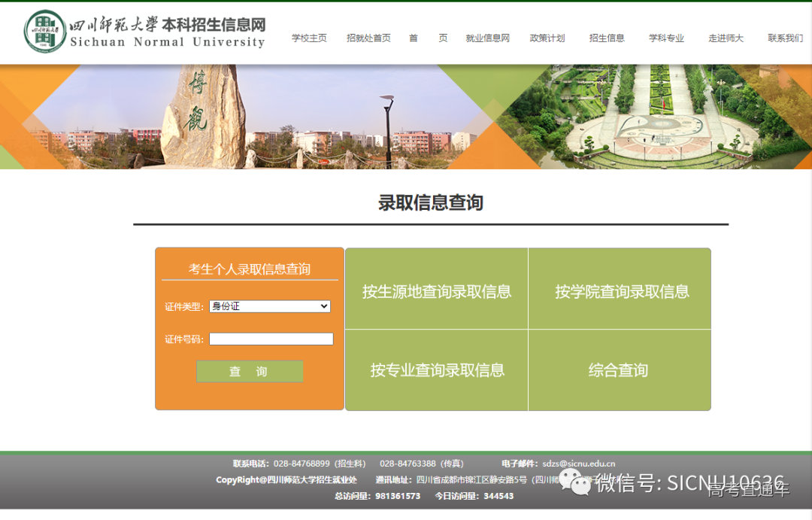
Task: Open the 政策计划 menu item
Action: click(x=547, y=38)
